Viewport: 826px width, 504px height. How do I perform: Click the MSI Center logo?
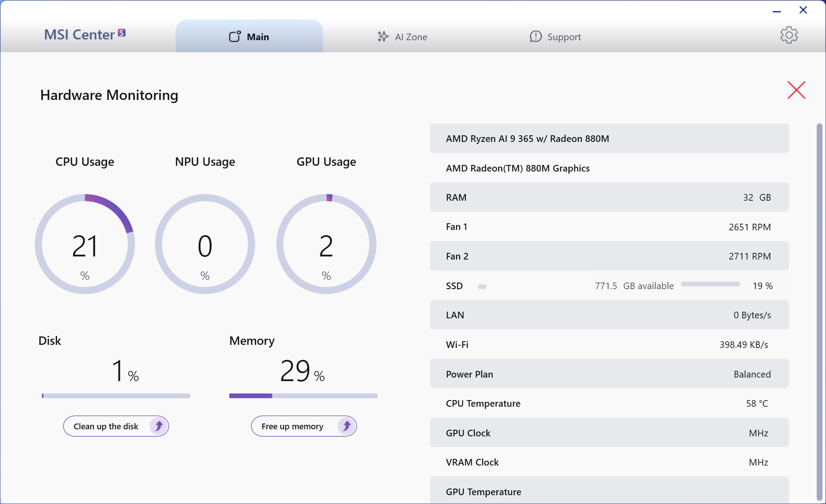[85, 34]
